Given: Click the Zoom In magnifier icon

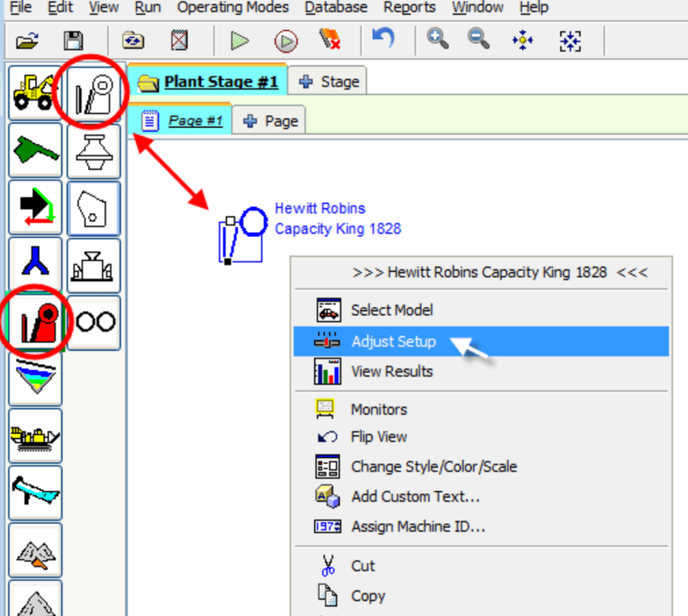Looking at the screenshot, I should click(x=437, y=39).
